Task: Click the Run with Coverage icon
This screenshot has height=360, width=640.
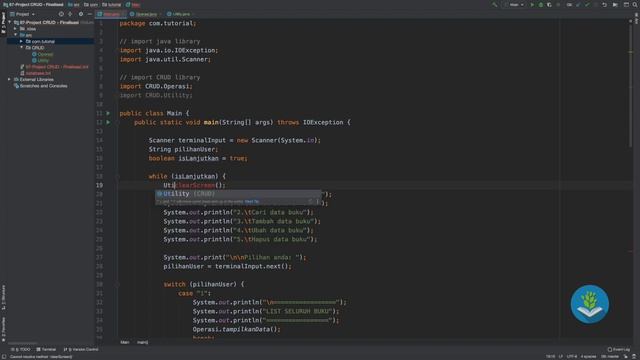Action: [x=549, y=5]
